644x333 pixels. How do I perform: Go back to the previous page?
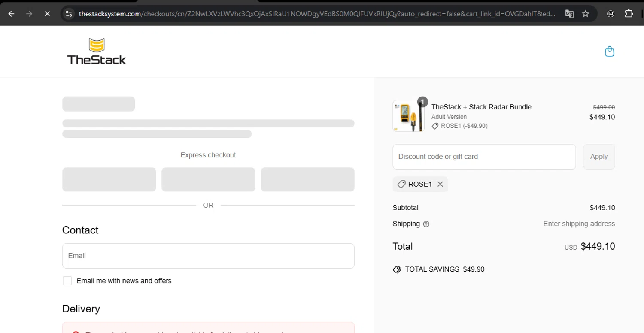[x=12, y=14]
